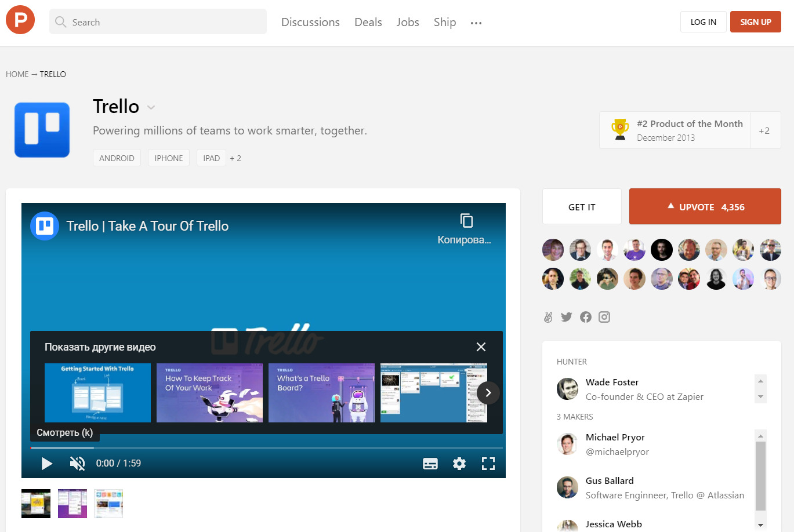Image resolution: width=794 pixels, height=532 pixels.
Task: Click the Trello channel logo in video
Action: point(45,226)
